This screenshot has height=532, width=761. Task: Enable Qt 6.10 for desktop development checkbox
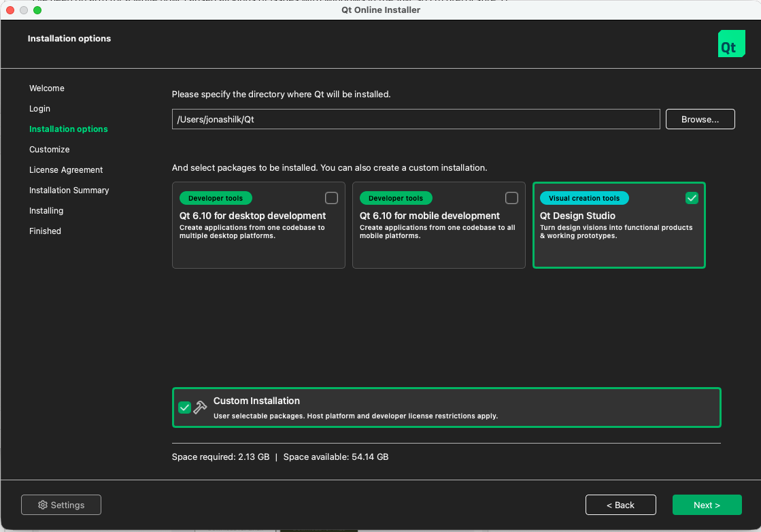coord(331,198)
